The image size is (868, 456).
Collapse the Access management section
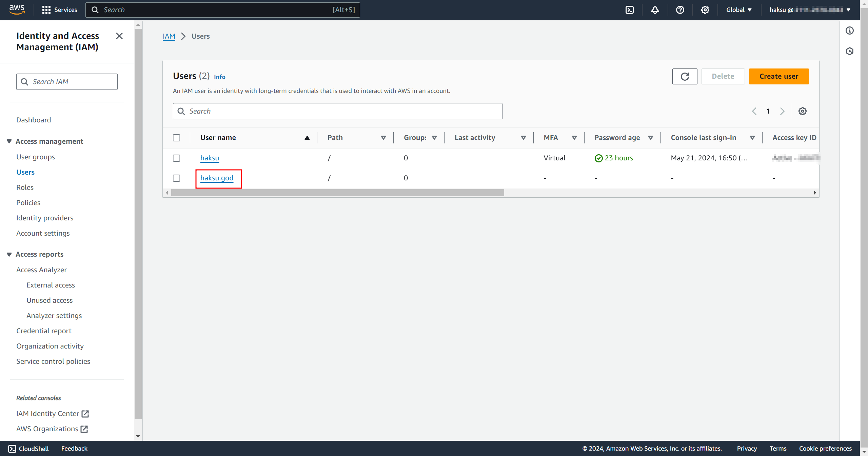pos(9,141)
